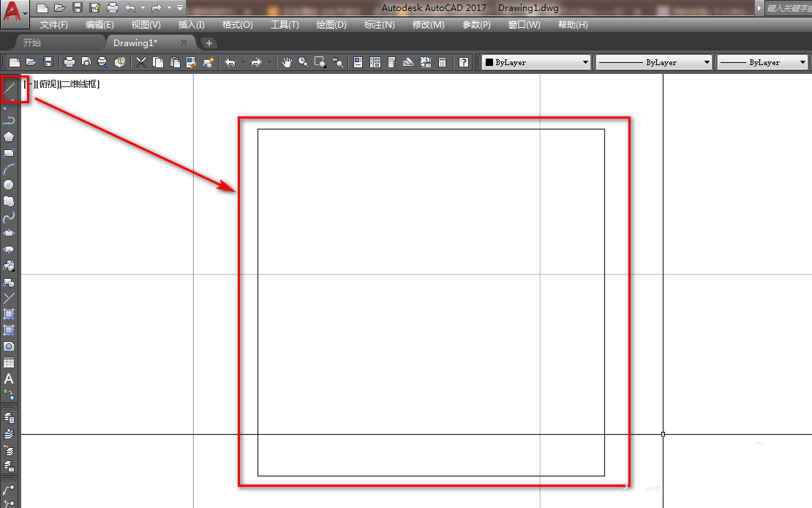Open the Quick Access toolbar customize arrow
812x508 pixels.
click(x=180, y=8)
